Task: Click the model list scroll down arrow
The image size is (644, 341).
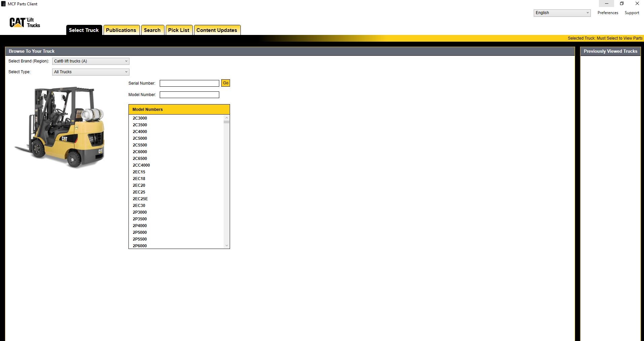Action: pyautogui.click(x=227, y=246)
